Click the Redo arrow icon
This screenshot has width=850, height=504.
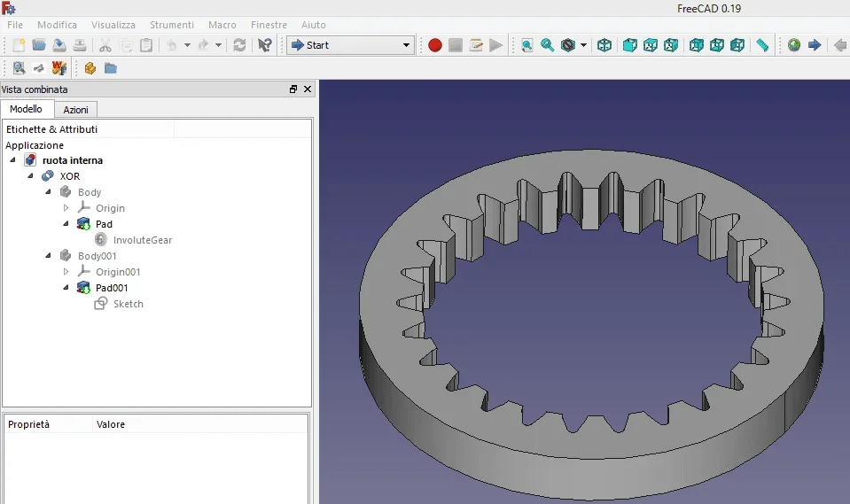pyautogui.click(x=203, y=45)
